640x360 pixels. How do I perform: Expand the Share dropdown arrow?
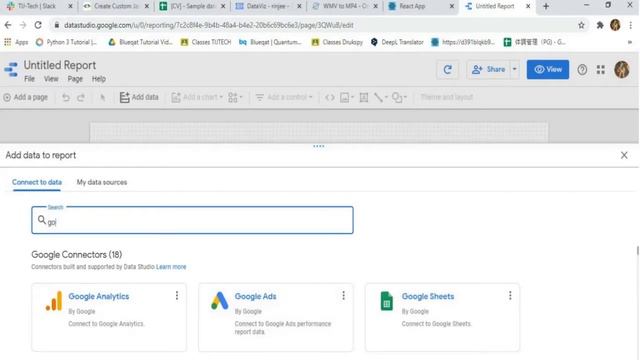[x=514, y=69]
